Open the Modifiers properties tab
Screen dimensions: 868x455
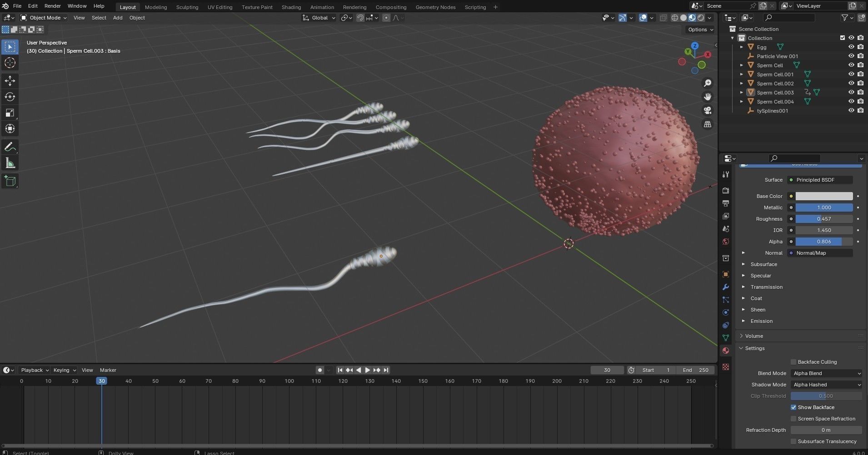(726, 287)
